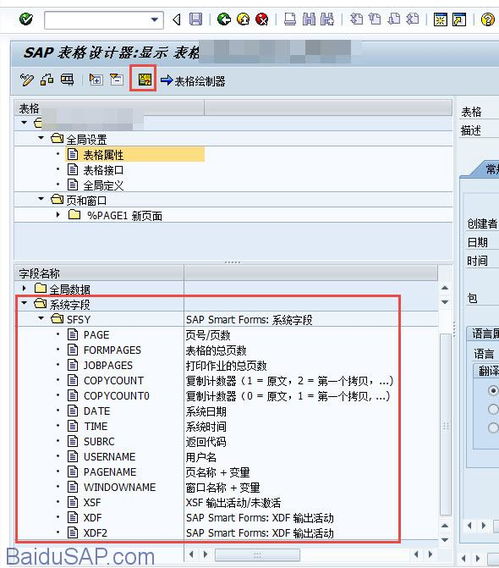499x568 pixels.
Task: Select the 表格接口 tree node
Action: [x=103, y=170]
